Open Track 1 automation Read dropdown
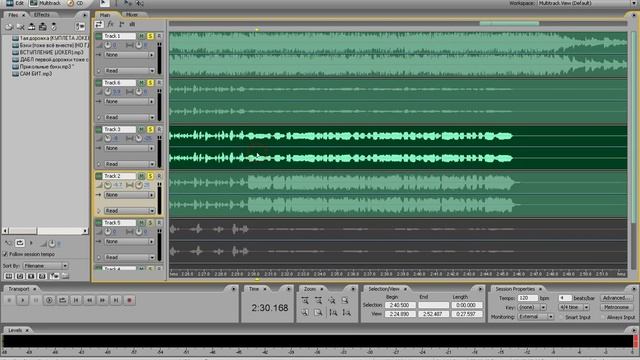Screen dimensions: 640x360 click(129, 71)
